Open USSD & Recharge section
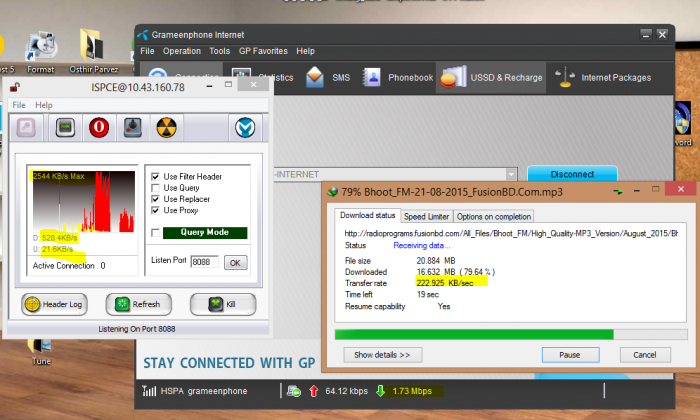 point(491,78)
